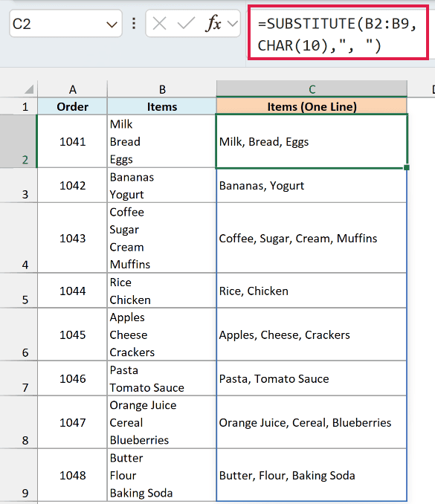The width and height of the screenshot is (435, 504).
Task: Select column C header
Action: pos(312,89)
